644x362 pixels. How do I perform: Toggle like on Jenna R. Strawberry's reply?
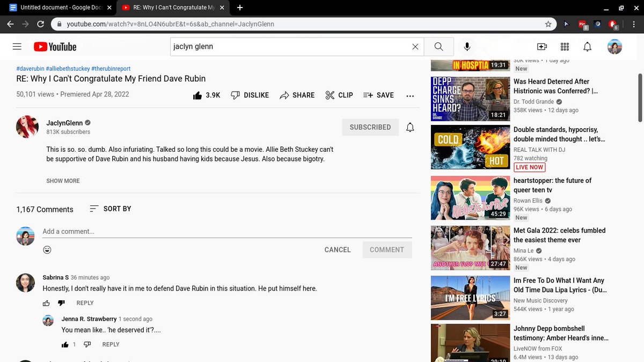point(65,344)
